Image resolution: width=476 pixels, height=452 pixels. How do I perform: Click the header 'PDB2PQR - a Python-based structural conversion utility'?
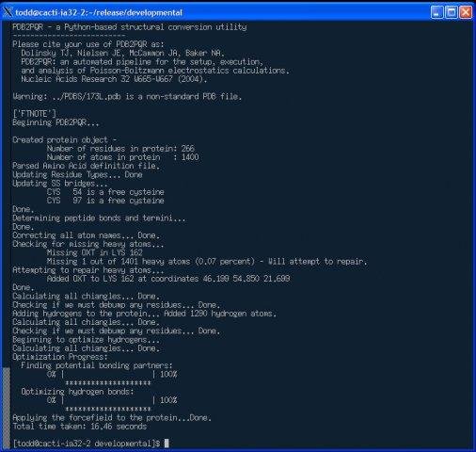click(130, 27)
